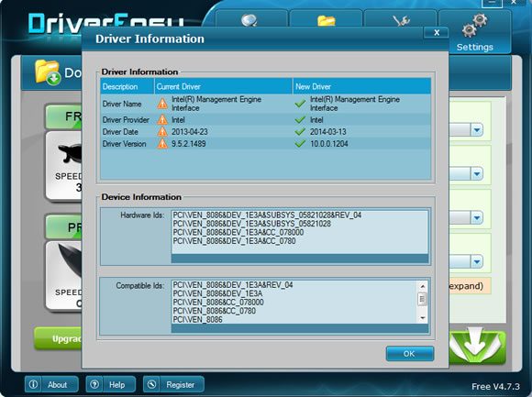Screen dimensions: 532x397
Task: Open the Scan tab magnifier icon
Action: (249, 20)
